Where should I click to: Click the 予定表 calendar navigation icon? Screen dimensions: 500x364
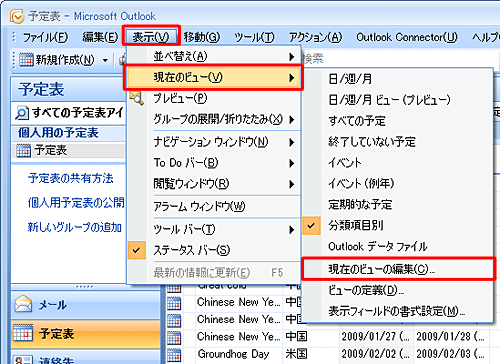click(x=23, y=333)
